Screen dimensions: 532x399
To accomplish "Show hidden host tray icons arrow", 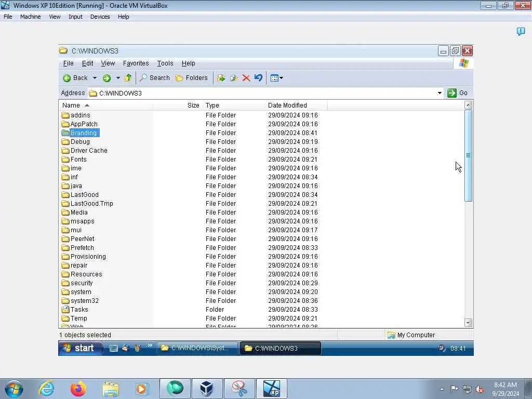I will click(x=442, y=390).
